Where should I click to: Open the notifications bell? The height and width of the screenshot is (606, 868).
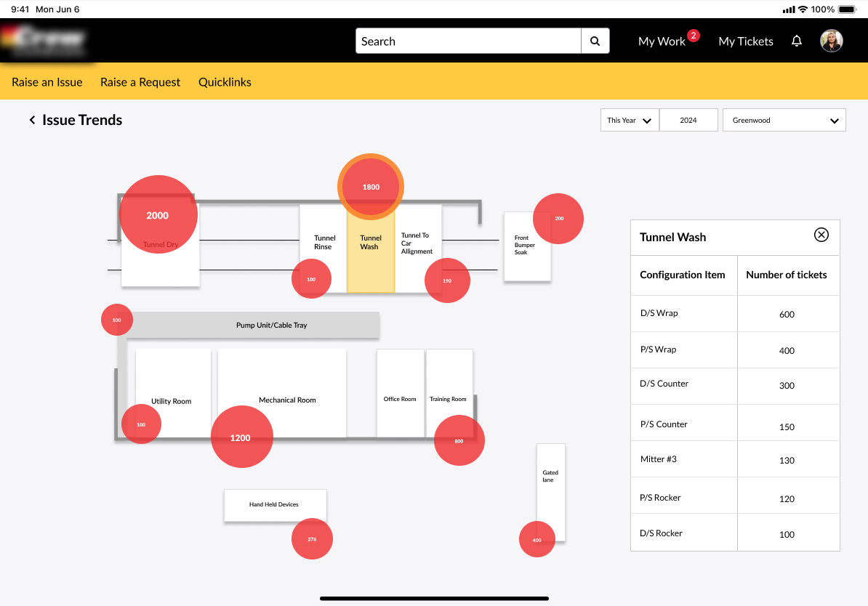797,41
